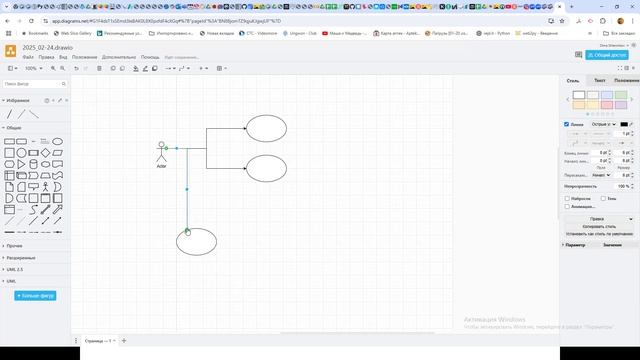
Task: Enable the Набросок checkbox
Action: 567,198
